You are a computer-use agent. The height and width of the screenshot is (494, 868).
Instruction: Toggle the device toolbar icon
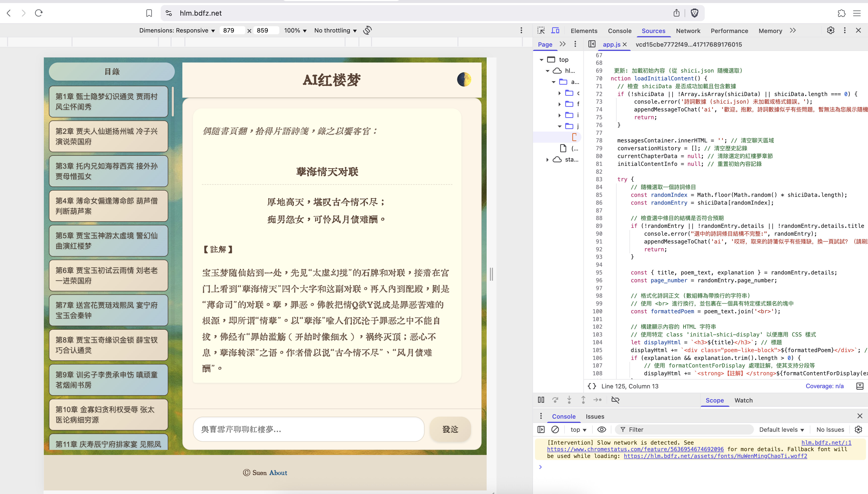(x=555, y=30)
